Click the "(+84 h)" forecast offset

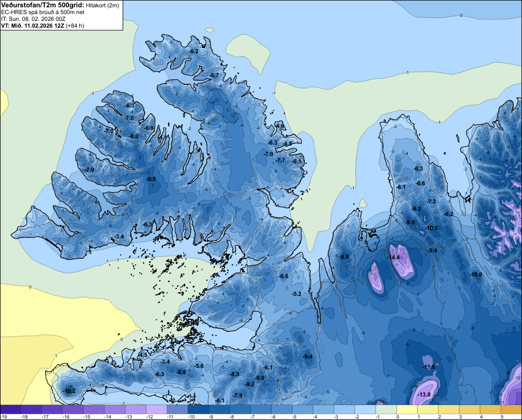pyautogui.click(x=75, y=26)
